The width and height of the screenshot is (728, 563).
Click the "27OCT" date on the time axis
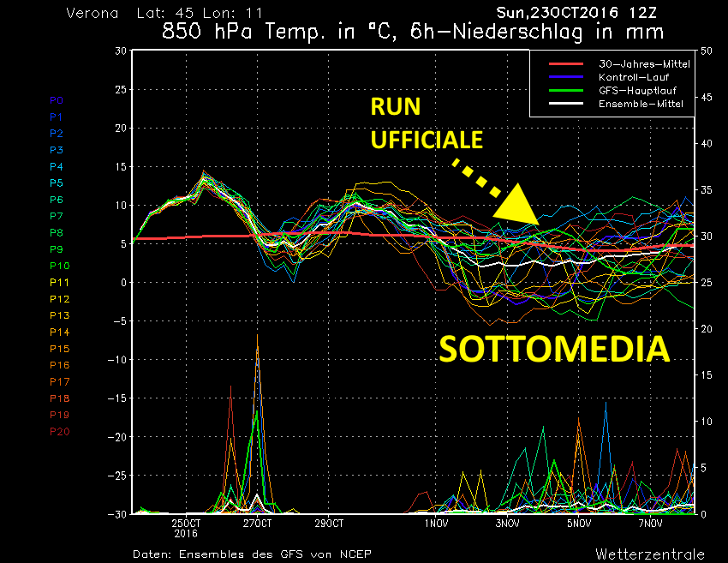click(x=257, y=524)
